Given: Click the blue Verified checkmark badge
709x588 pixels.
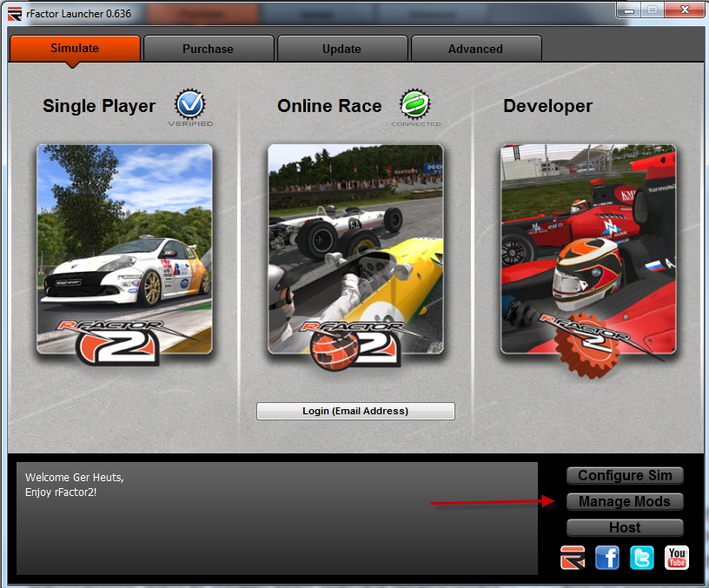Looking at the screenshot, I should [x=190, y=105].
